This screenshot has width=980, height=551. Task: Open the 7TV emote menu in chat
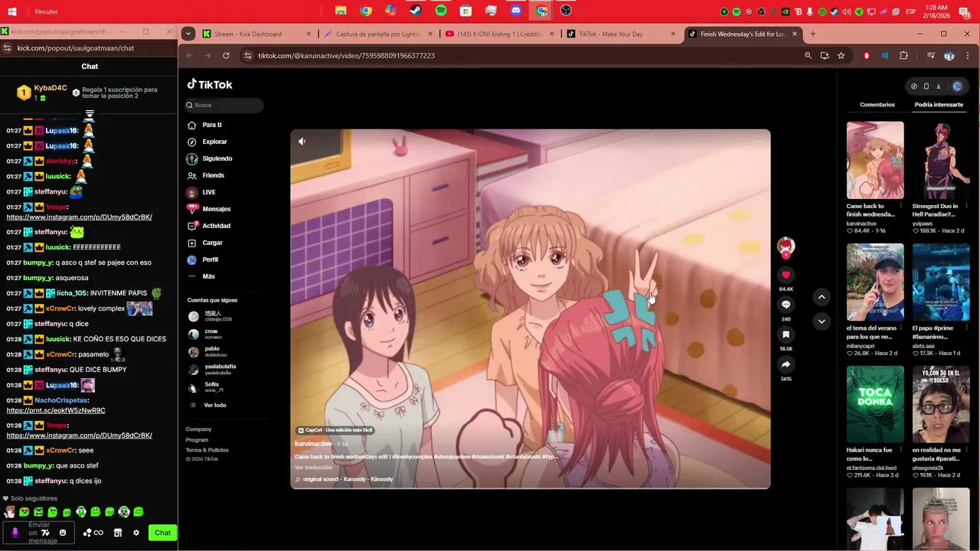[x=45, y=533]
